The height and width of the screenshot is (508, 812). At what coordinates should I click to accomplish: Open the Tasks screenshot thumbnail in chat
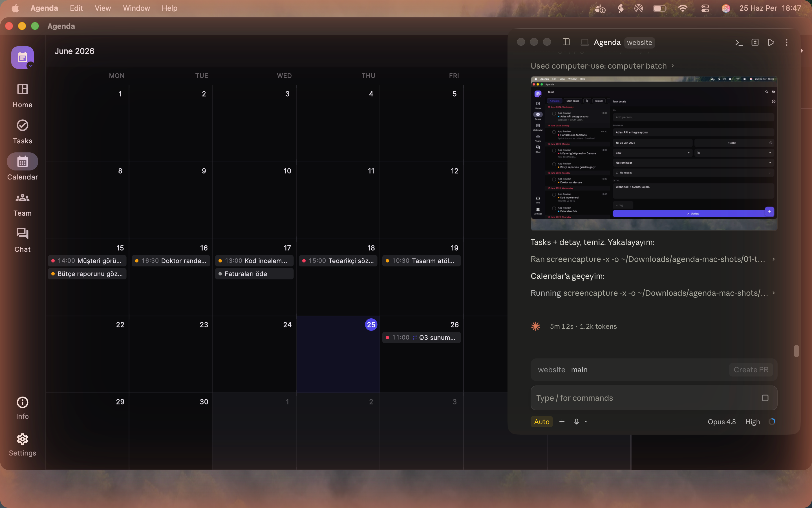[654, 153]
